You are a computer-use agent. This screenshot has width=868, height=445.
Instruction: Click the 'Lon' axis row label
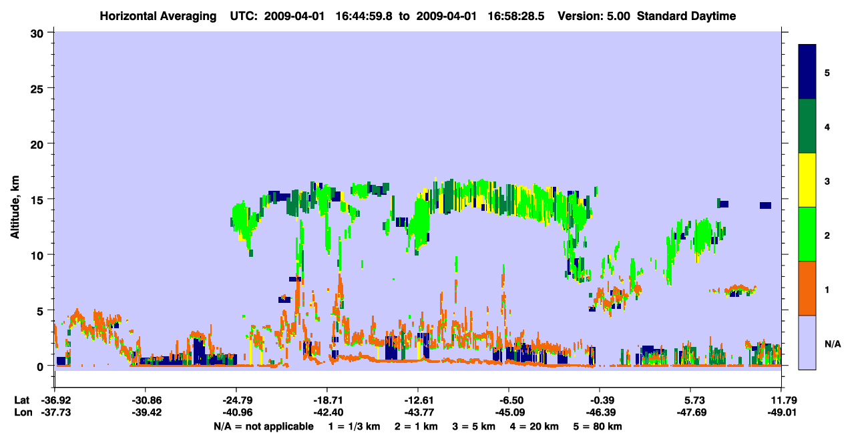(22, 413)
